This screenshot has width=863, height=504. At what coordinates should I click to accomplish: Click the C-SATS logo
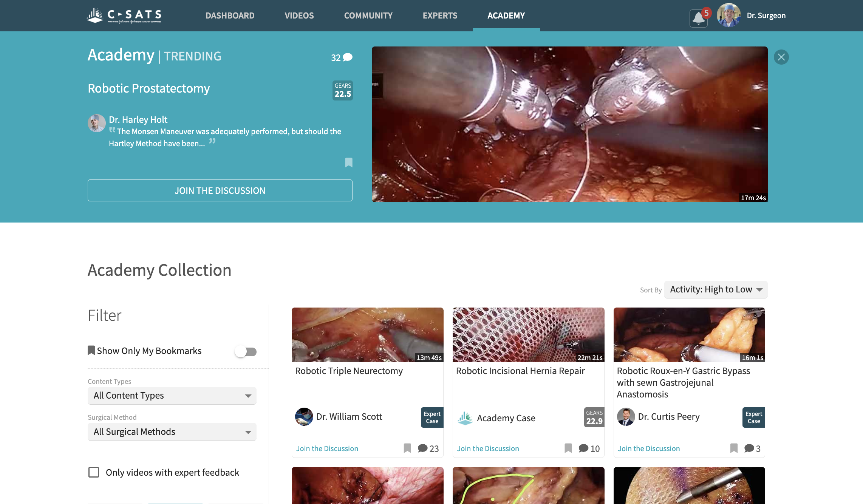124,15
